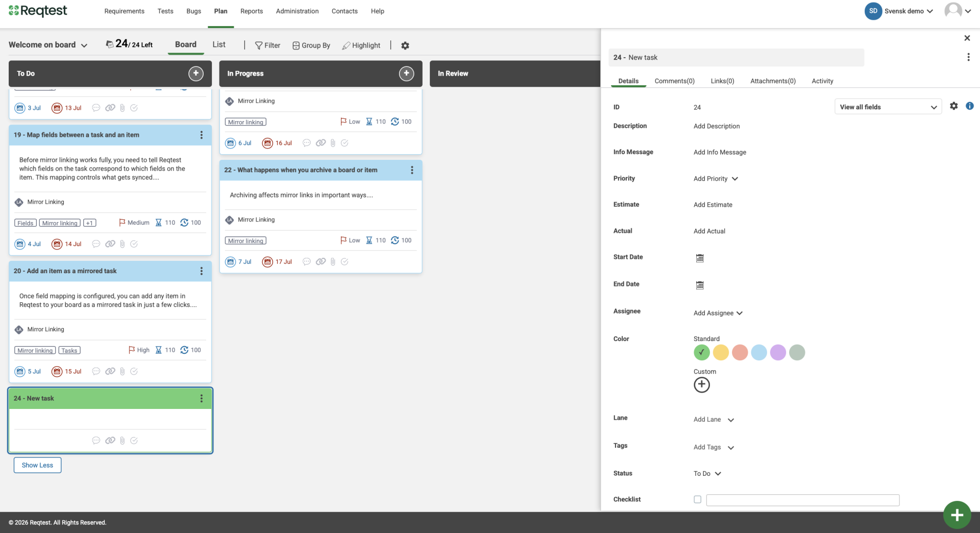
Task: Select the purple standard color
Action: click(778, 352)
